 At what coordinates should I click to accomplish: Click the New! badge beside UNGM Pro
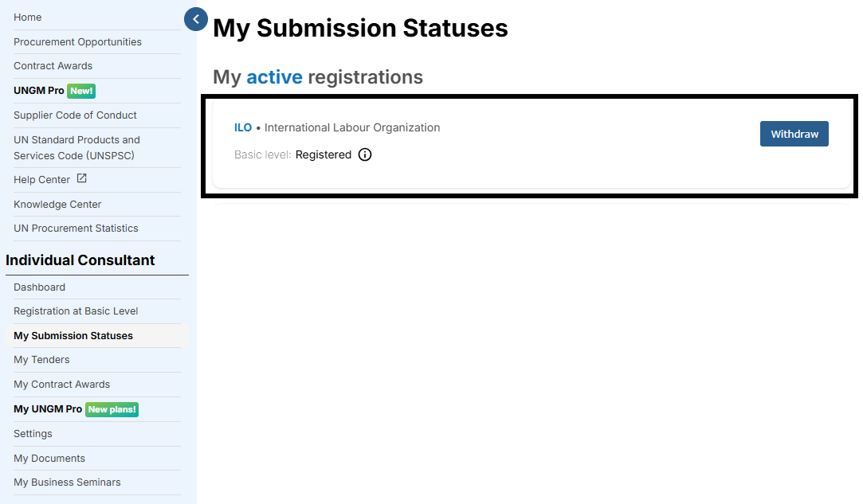click(x=81, y=91)
